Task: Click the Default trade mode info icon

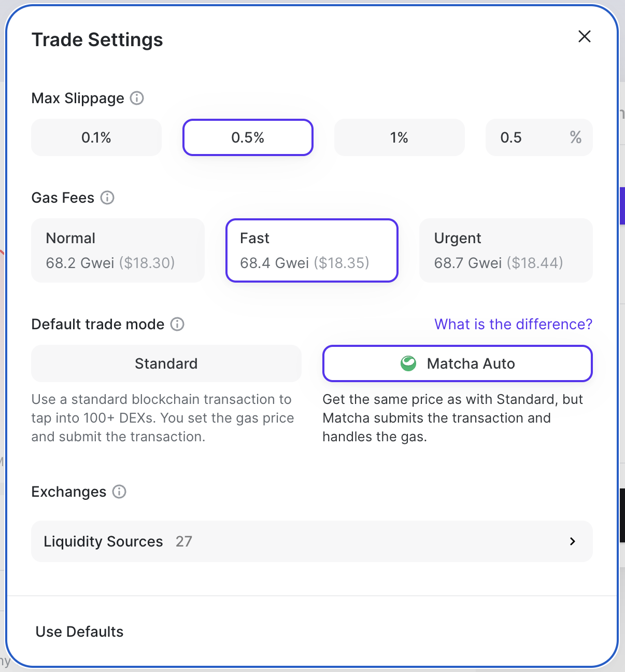Action: click(177, 324)
